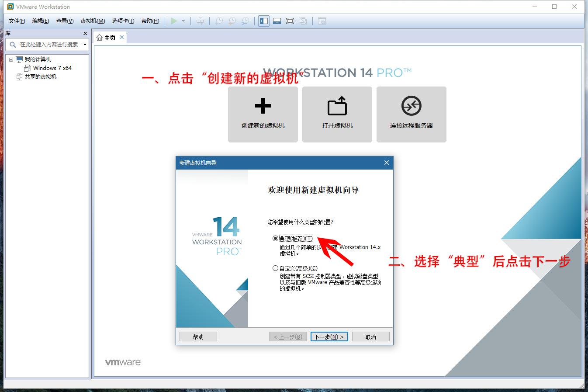This screenshot has width=588, height=392.
Task: Open the 虚拟机(M) menu
Action: tap(93, 21)
